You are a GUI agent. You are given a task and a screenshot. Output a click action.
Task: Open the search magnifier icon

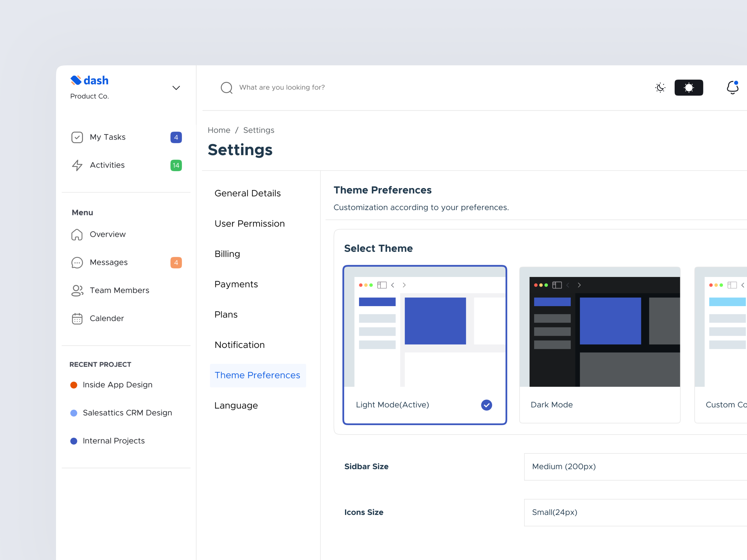coord(227,88)
